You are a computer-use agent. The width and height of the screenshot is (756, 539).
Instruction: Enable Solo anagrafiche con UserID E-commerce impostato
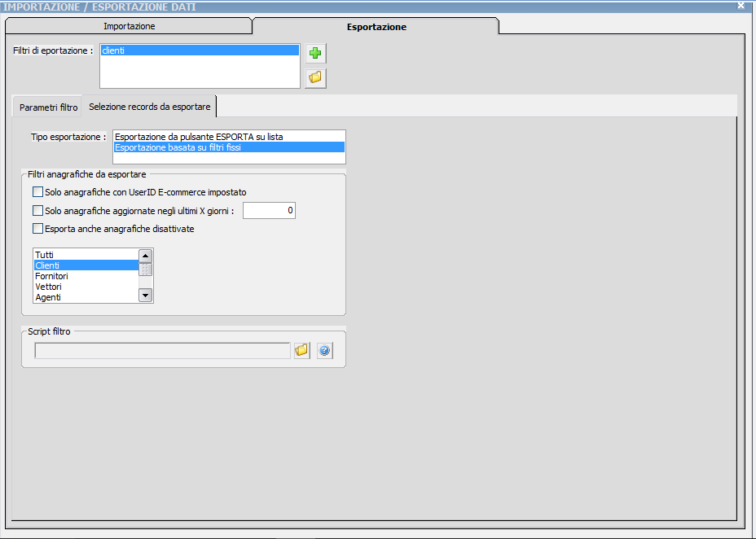point(37,191)
